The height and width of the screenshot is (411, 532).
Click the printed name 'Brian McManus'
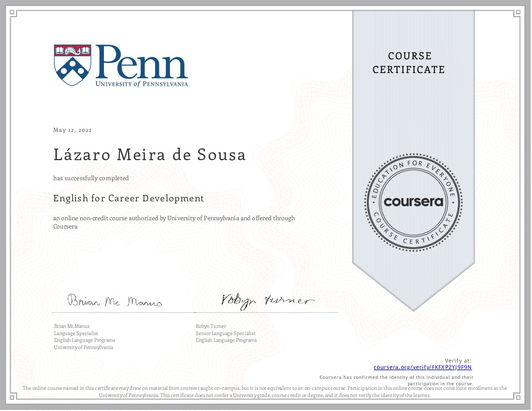72,326
